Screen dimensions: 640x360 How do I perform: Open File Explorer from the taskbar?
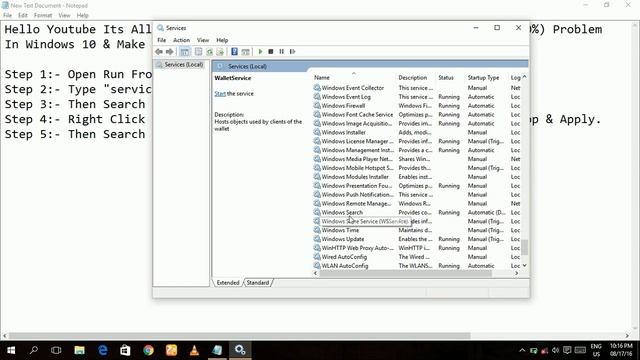[x=79, y=350]
